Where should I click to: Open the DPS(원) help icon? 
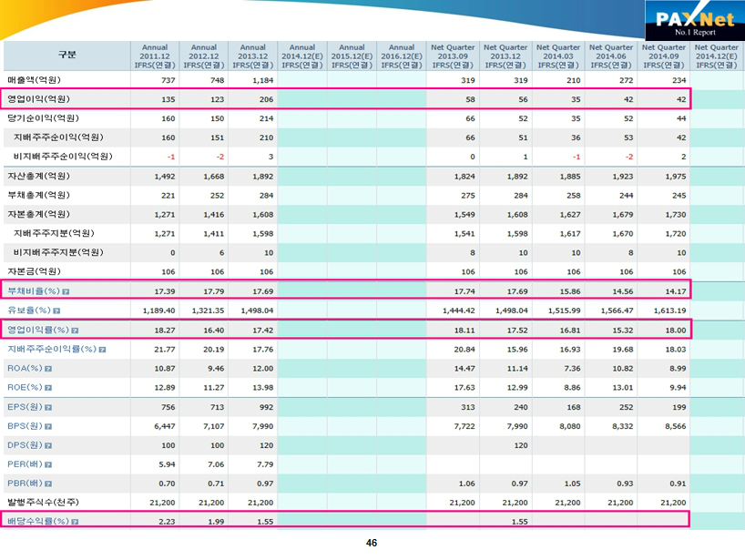click(x=48, y=445)
